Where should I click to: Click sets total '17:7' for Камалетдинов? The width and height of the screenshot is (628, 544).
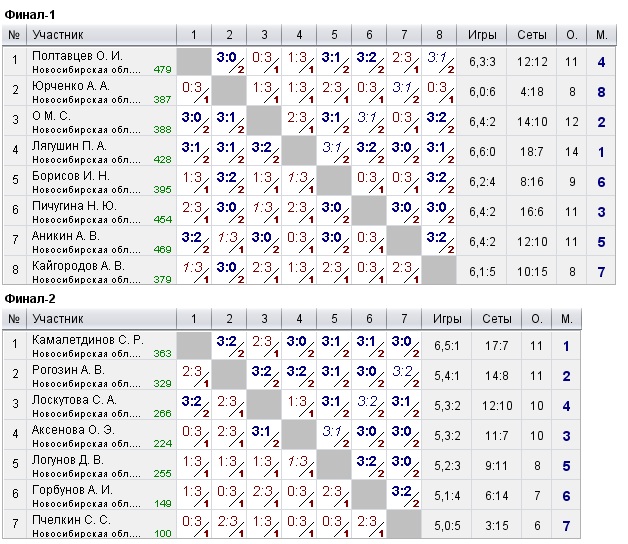click(497, 346)
